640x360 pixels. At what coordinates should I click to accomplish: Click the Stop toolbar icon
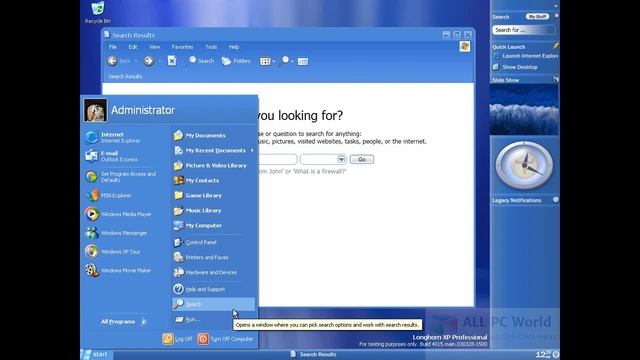click(172, 61)
